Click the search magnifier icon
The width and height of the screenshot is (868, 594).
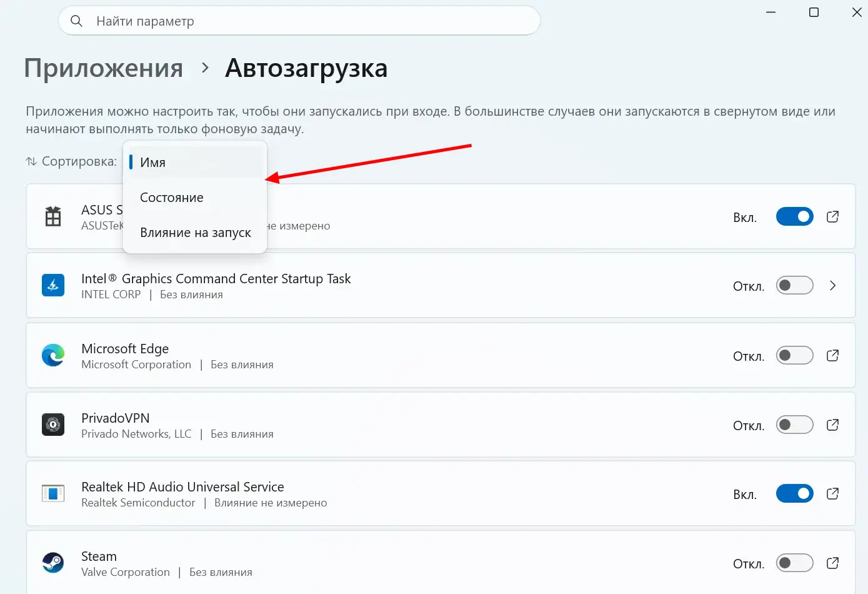[x=76, y=21]
